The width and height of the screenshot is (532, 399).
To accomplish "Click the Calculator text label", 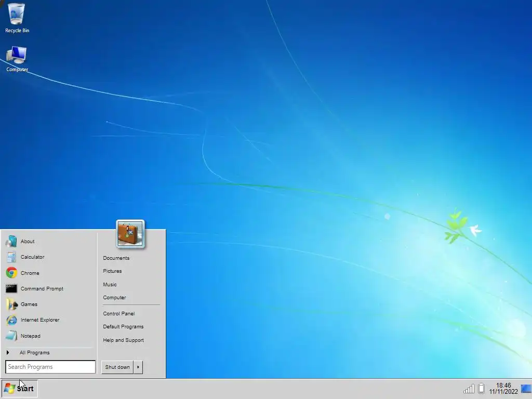I will [x=32, y=257].
